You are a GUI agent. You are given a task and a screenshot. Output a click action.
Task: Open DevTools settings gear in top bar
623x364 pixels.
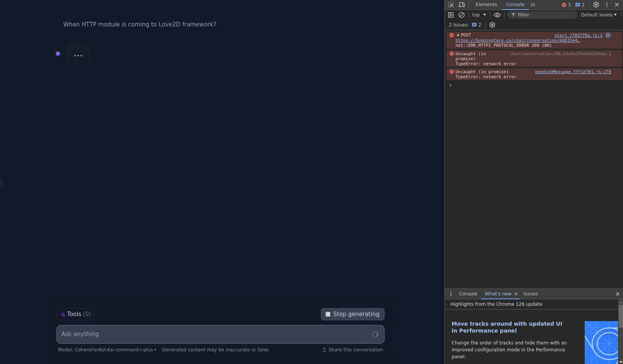596,5
